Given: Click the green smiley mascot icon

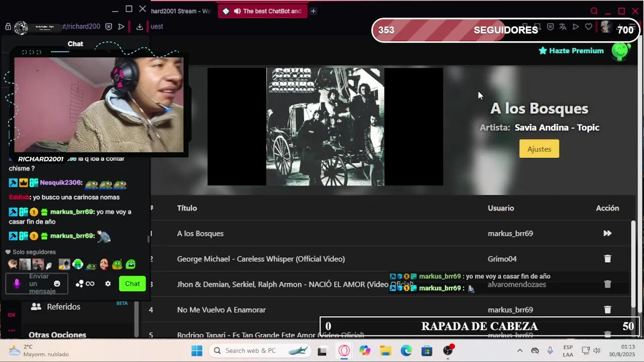Looking at the screenshot, I should click(x=621, y=51).
